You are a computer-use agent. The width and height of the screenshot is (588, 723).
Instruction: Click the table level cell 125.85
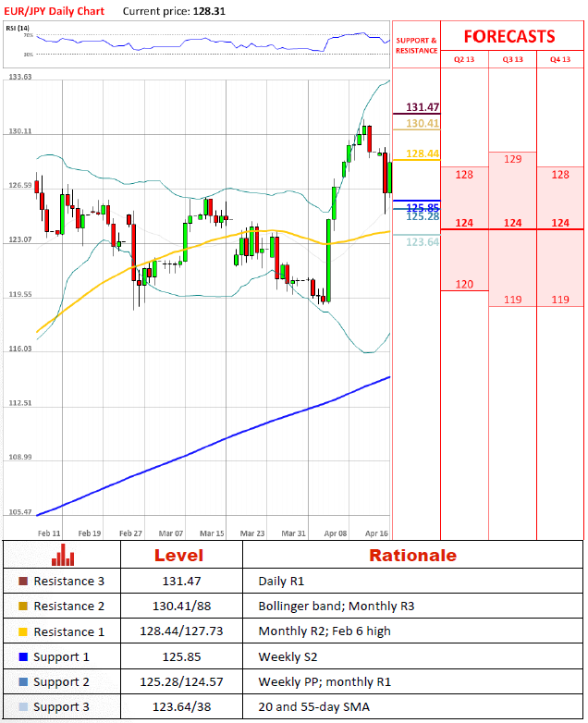tap(182, 656)
